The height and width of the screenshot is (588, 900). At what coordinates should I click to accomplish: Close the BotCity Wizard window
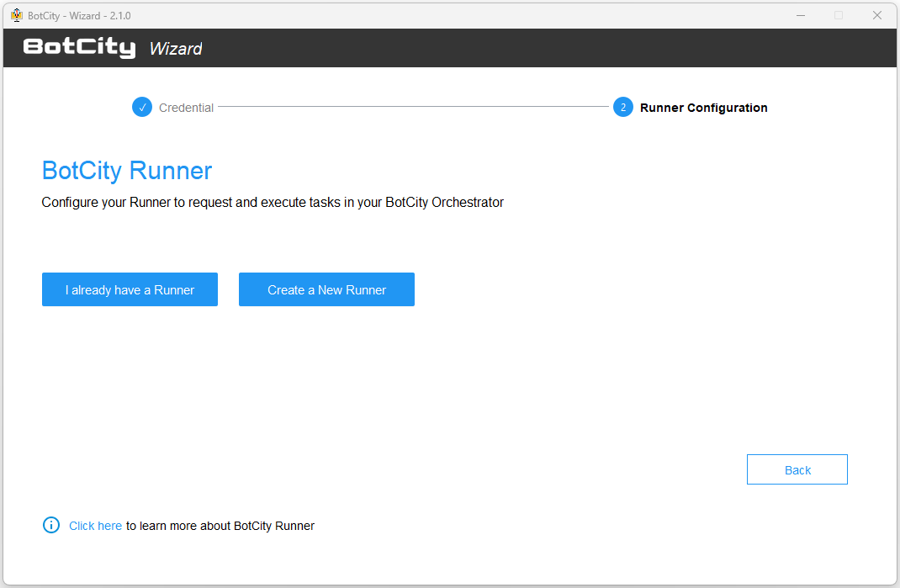coord(877,15)
